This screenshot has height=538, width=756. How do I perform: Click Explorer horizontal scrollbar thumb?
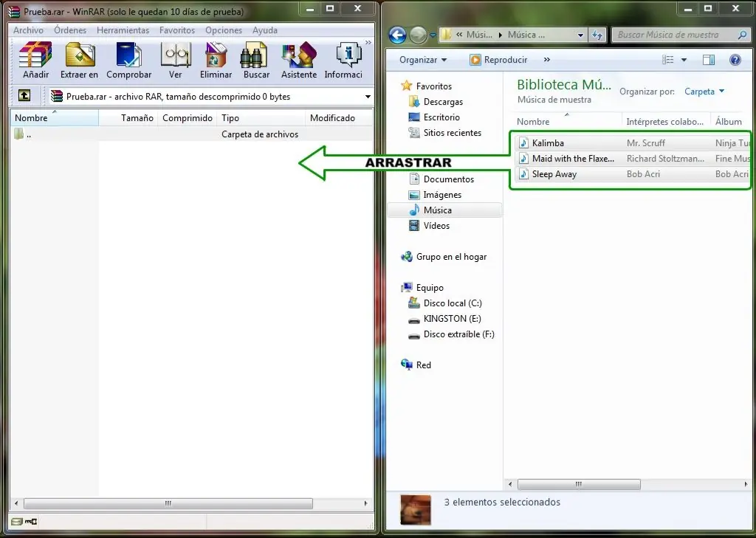(579, 484)
